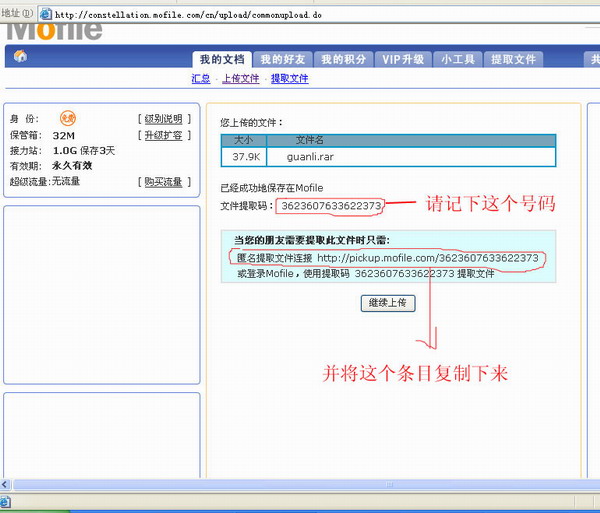
Task: Open the 级别说明 link
Action: 163,119
